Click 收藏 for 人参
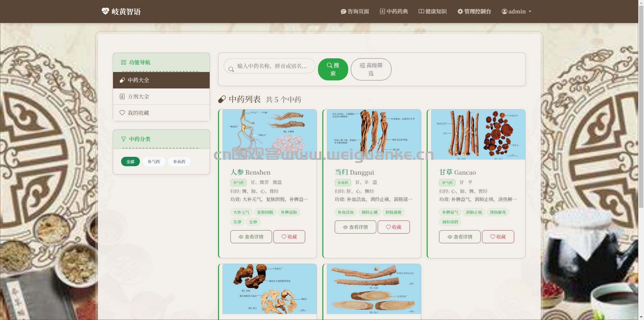 pyautogui.click(x=289, y=237)
